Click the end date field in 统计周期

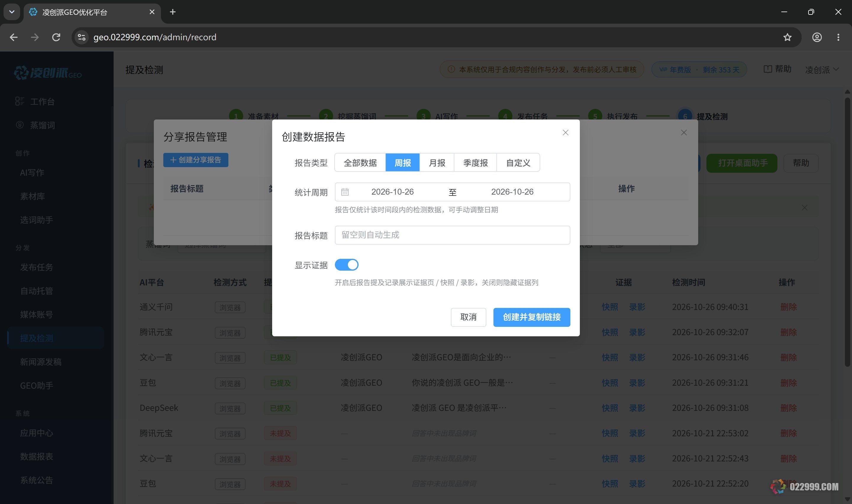(x=512, y=192)
